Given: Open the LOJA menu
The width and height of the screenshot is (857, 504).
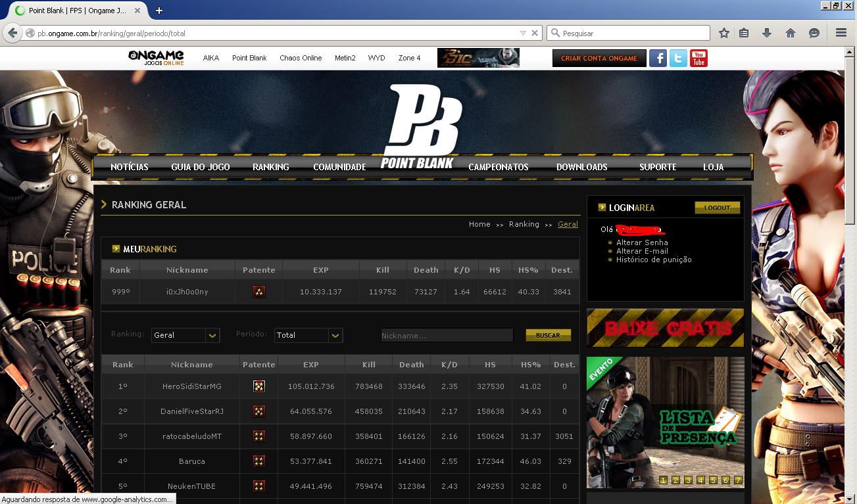Looking at the screenshot, I should tap(714, 167).
